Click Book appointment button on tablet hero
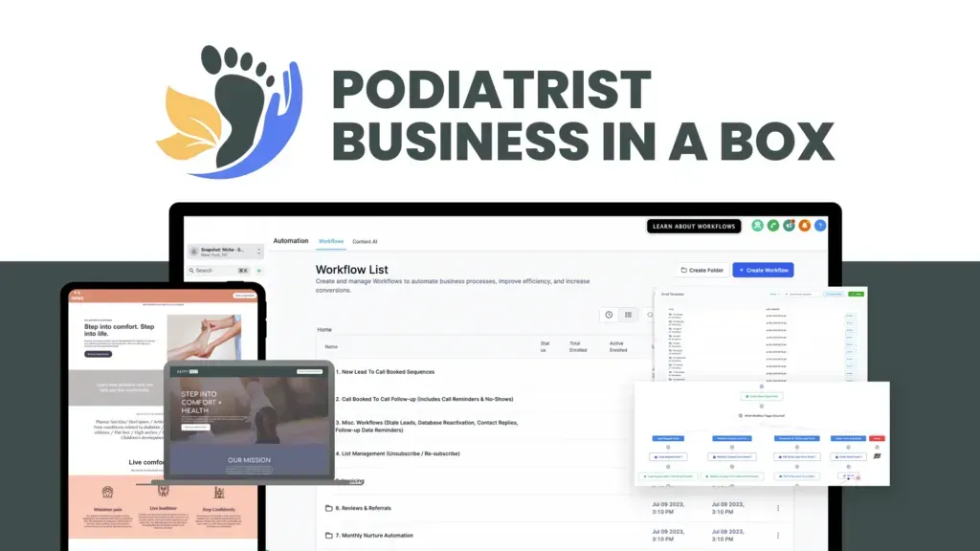Viewport: 980px width, 551px height. (99, 354)
